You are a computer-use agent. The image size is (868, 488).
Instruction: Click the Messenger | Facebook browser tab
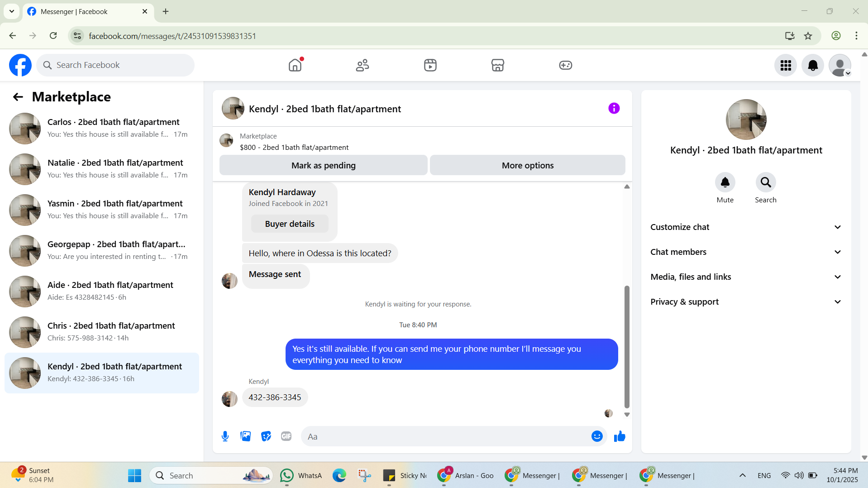tap(88, 12)
